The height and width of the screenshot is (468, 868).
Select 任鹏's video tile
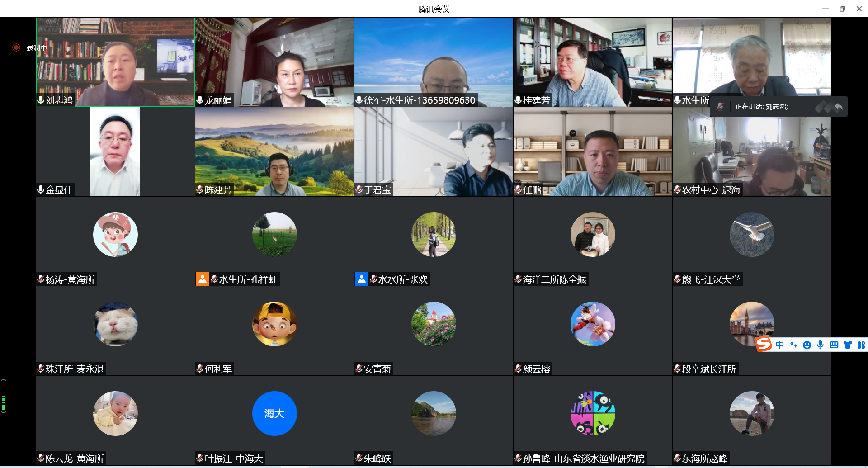click(593, 151)
